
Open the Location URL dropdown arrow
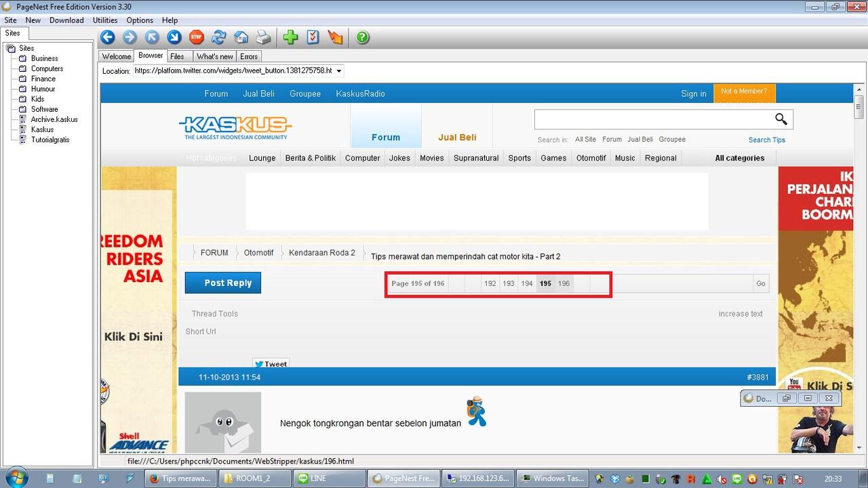(x=339, y=70)
